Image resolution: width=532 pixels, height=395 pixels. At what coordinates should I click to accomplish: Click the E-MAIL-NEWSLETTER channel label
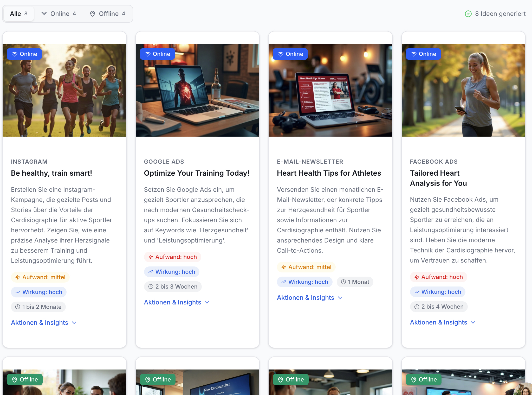[310, 162]
